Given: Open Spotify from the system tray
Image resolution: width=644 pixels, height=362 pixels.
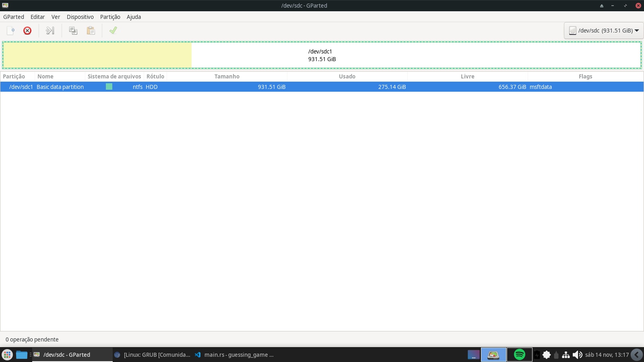Looking at the screenshot, I should coord(520,355).
